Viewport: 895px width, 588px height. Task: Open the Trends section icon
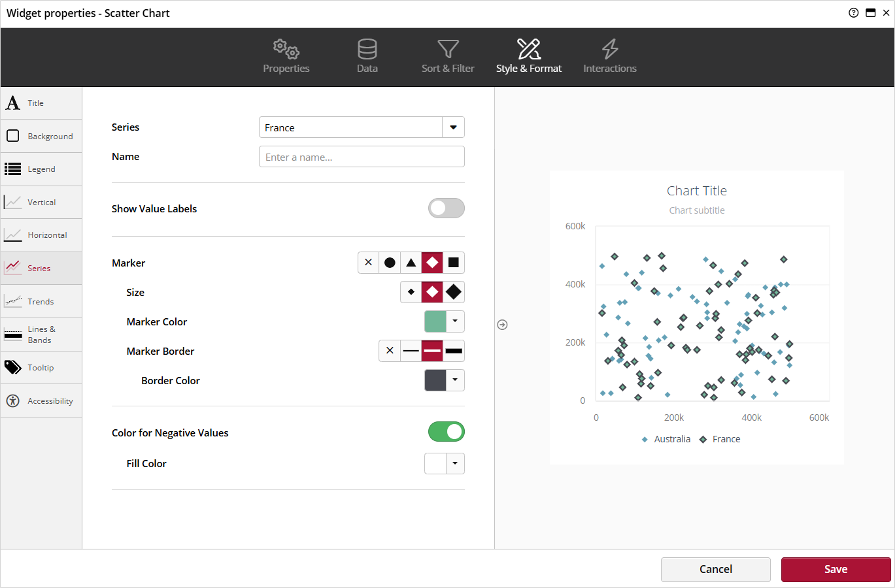click(13, 301)
